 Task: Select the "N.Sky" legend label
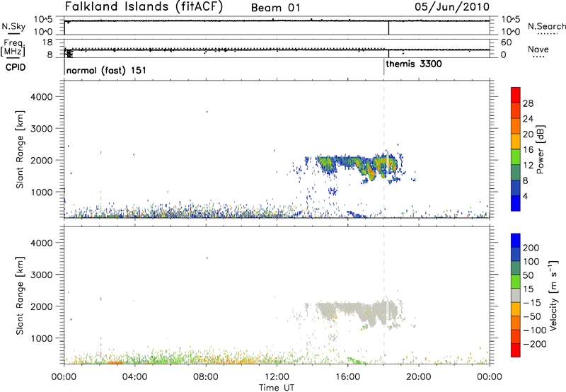pos(13,26)
